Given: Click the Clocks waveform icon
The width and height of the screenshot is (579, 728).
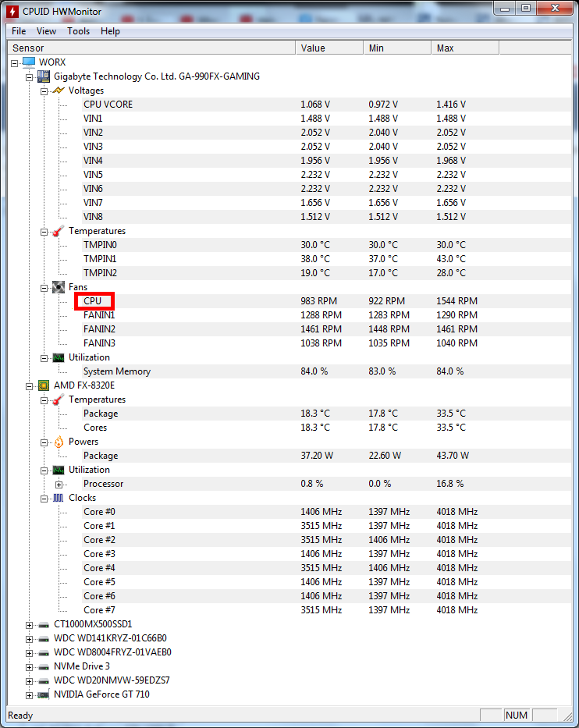Looking at the screenshot, I should [x=59, y=498].
